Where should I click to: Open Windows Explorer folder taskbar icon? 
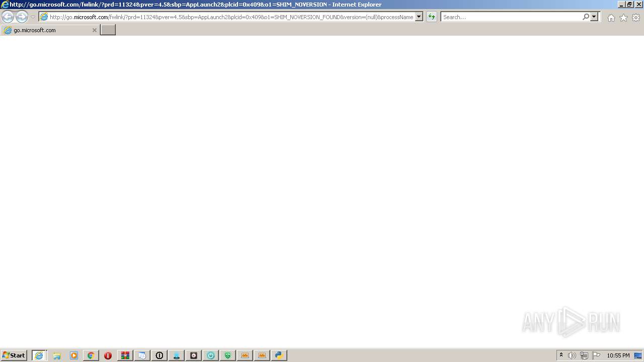[57, 355]
